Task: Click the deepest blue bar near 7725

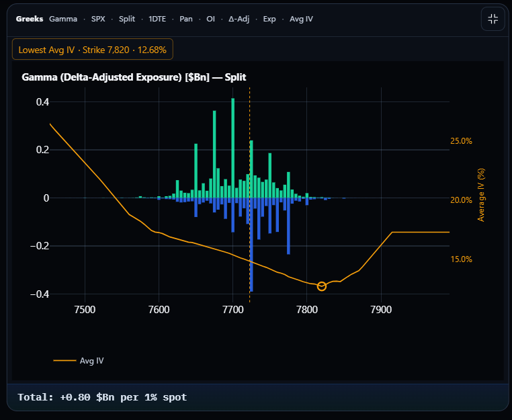Action: coord(251,245)
